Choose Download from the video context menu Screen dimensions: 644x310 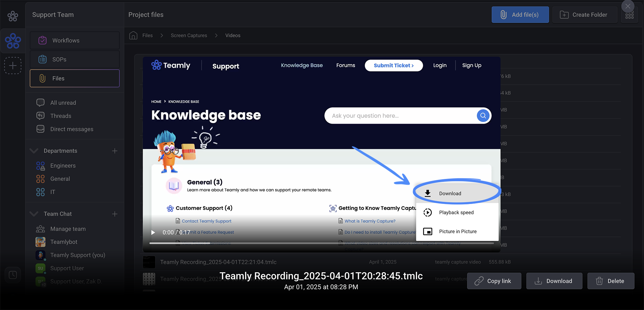(457, 193)
